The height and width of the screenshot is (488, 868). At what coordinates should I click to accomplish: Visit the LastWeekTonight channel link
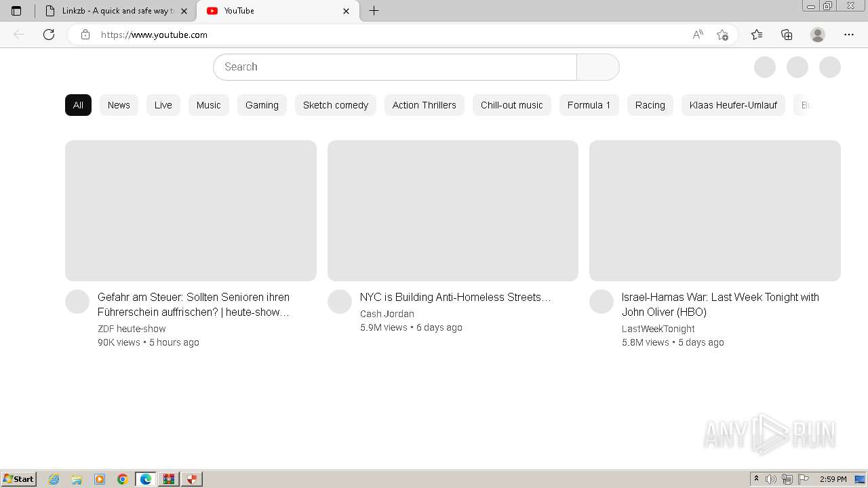tap(658, 329)
